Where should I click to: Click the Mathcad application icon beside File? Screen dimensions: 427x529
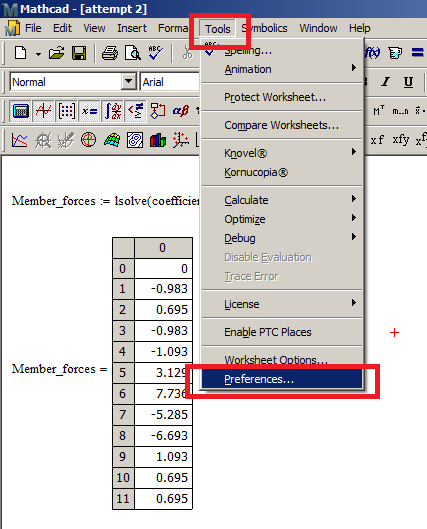(12, 28)
